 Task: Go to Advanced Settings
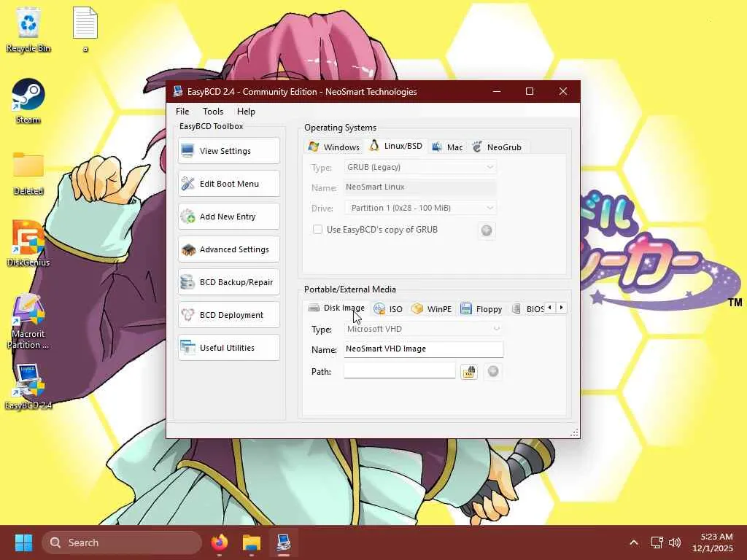(228, 249)
